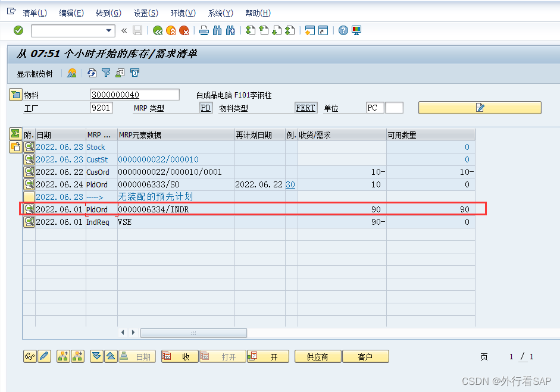Viewport: 560px width, 392px height.
Task: Go to last page icon
Action: tap(290, 31)
